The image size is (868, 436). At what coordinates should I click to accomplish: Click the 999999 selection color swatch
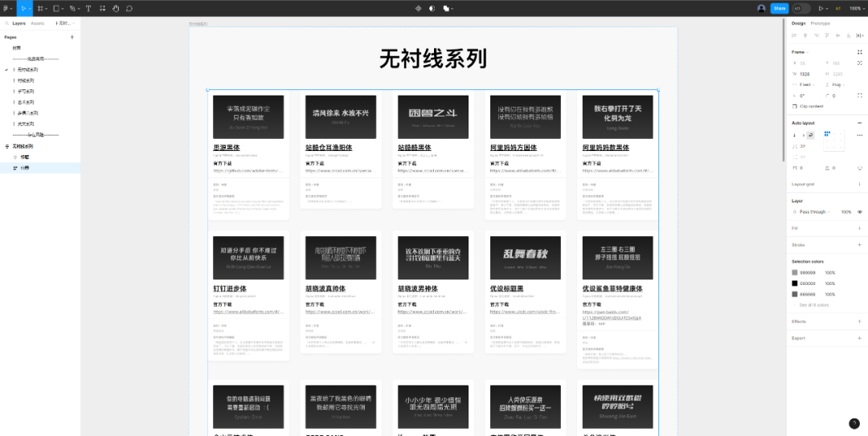pos(795,273)
